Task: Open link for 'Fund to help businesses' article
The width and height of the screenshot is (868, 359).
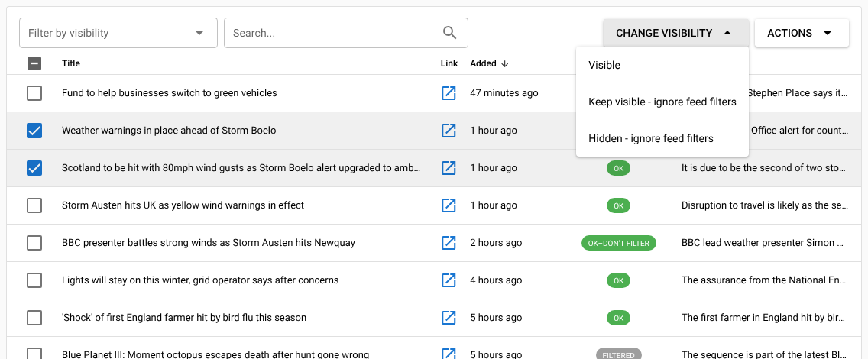Action: (x=449, y=93)
